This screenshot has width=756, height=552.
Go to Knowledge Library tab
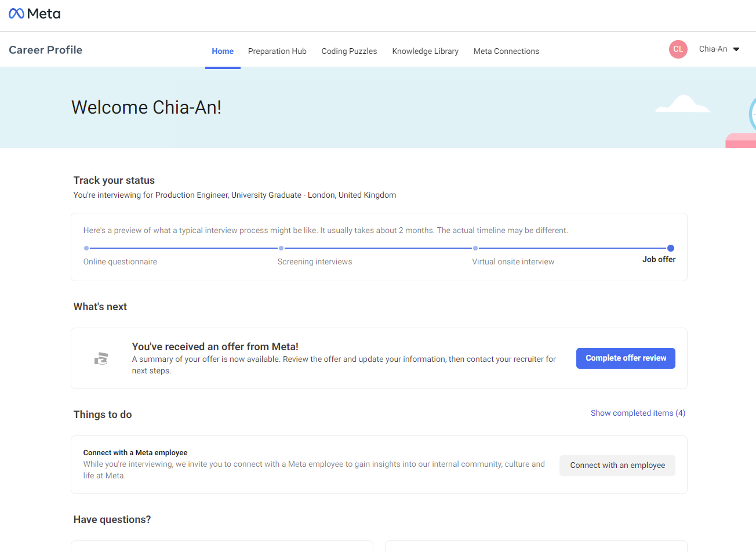pos(425,51)
